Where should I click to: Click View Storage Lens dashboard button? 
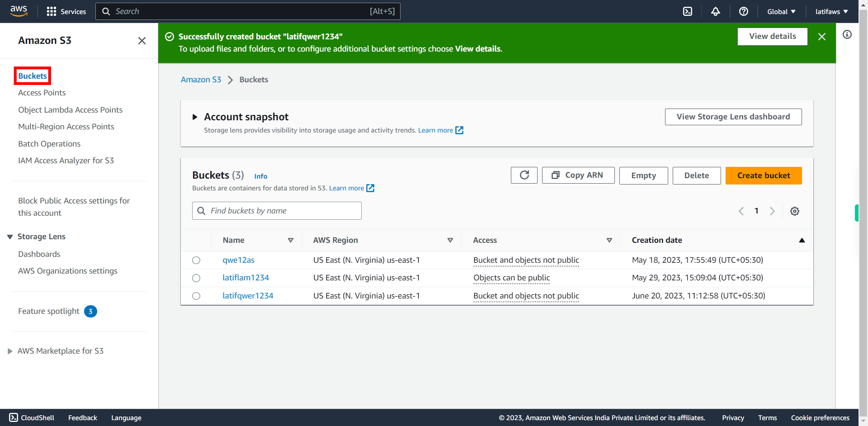click(x=733, y=117)
